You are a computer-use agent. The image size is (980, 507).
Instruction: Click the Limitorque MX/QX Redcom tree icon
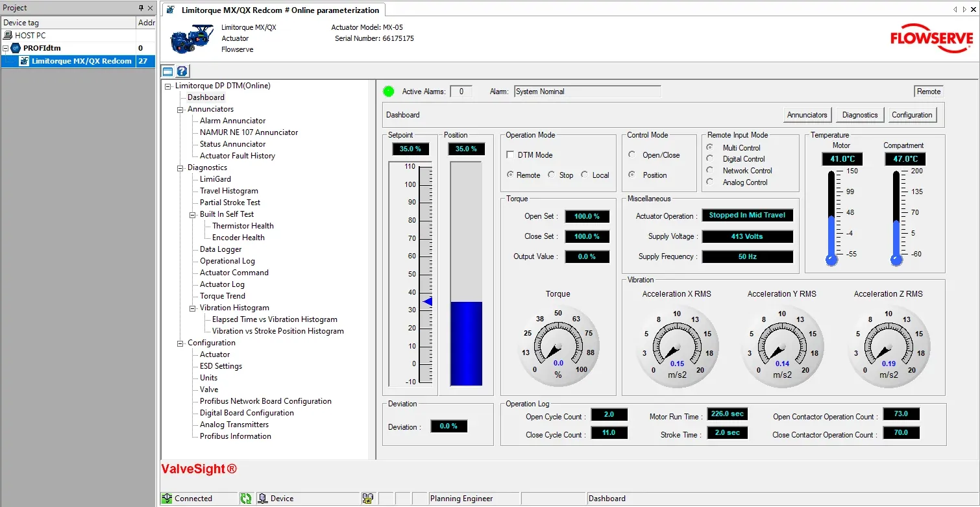(x=25, y=61)
